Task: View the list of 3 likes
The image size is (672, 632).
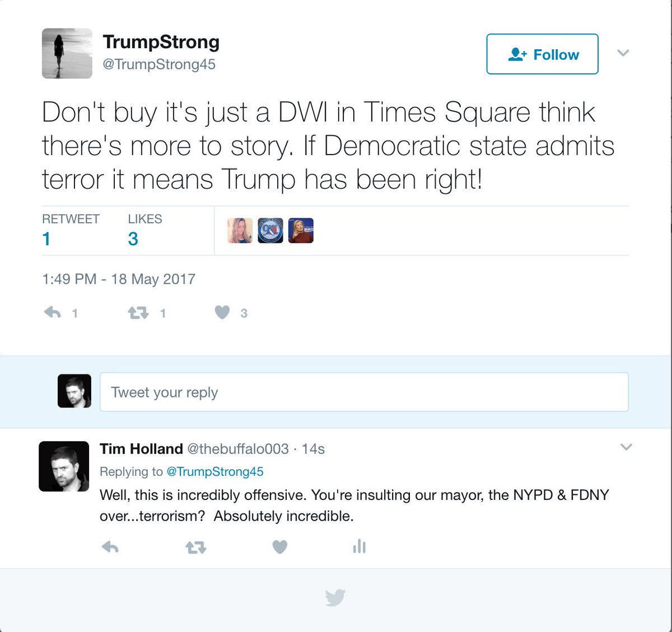Action: 145,230
